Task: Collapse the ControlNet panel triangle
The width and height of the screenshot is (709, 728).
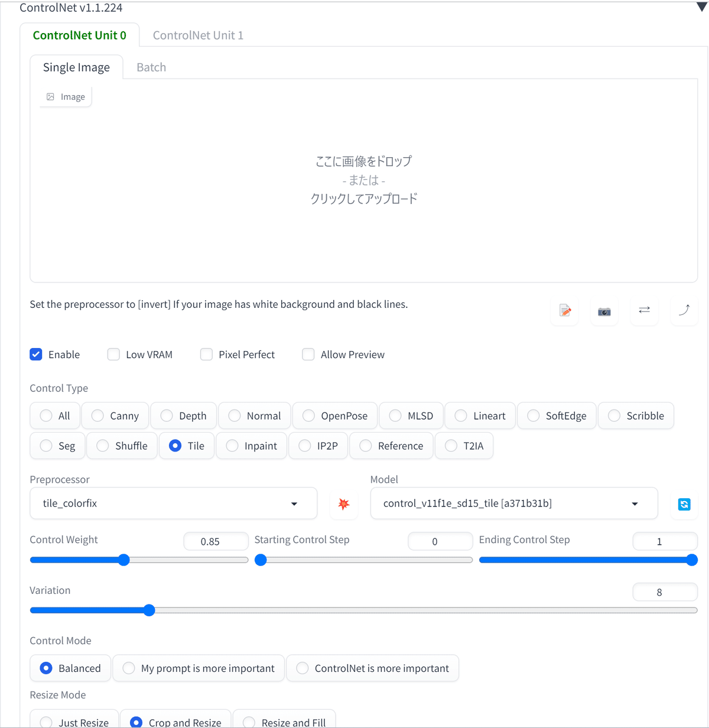Action: click(x=702, y=8)
